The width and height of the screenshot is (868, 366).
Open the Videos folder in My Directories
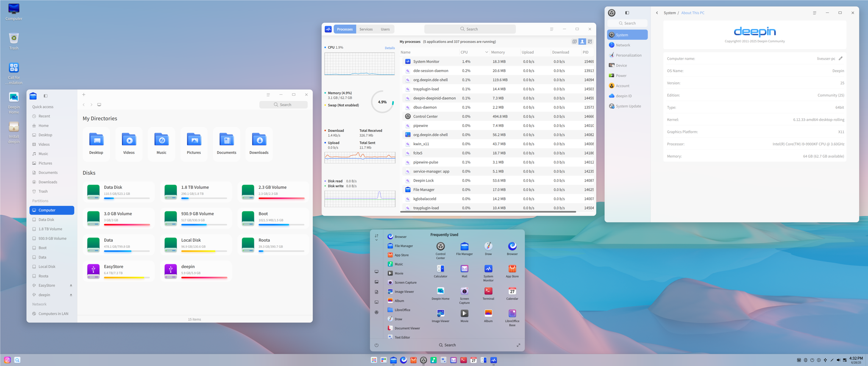coord(129,144)
